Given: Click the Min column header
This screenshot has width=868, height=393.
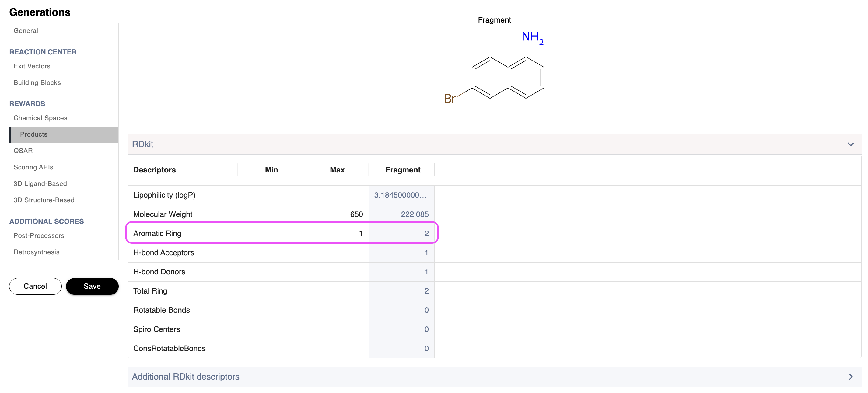Looking at the screenshot, I should (x=271, y=170).
